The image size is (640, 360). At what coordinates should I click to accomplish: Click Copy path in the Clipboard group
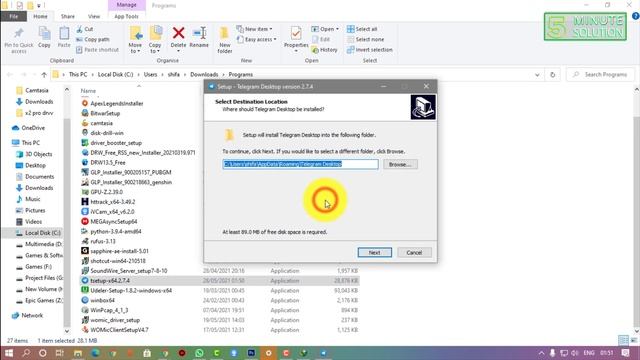(x=93, y=40)
